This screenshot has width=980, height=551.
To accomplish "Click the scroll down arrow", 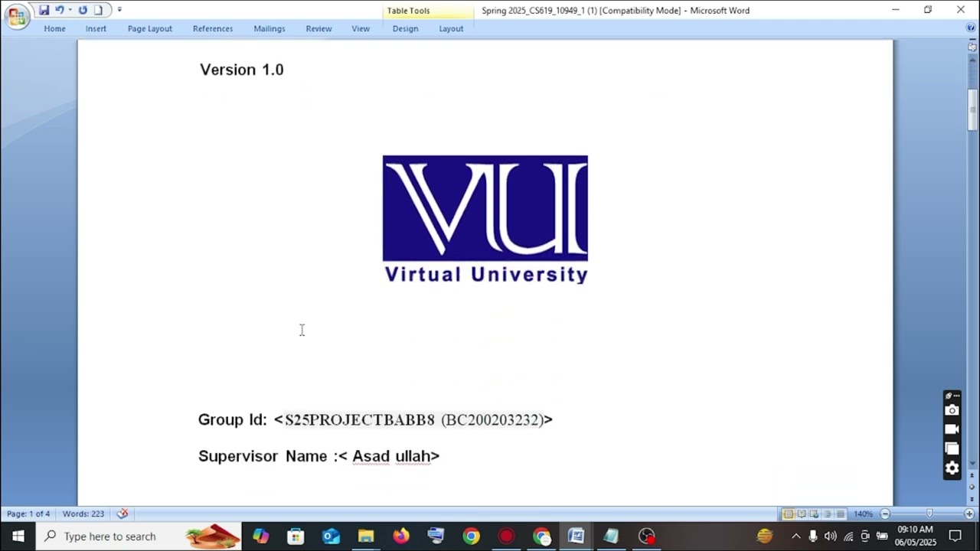I will click(972, 462).
